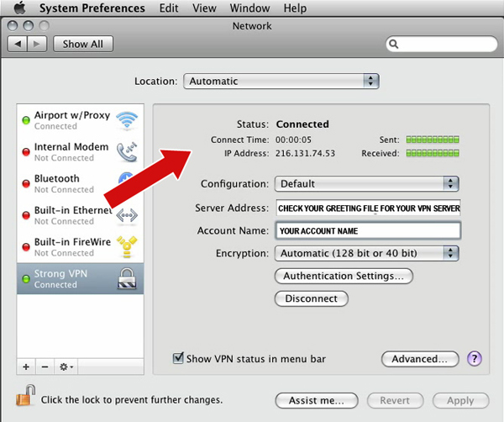The height and width of the screenshot is (422, 504).
Task: Remove selected service with minus button
Action: click(x=44, y=367)
